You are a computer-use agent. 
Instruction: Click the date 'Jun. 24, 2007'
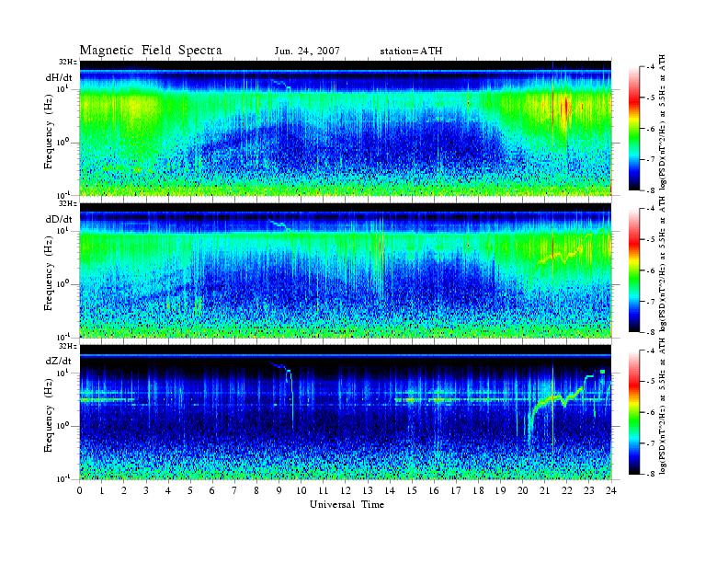(307, 51)
